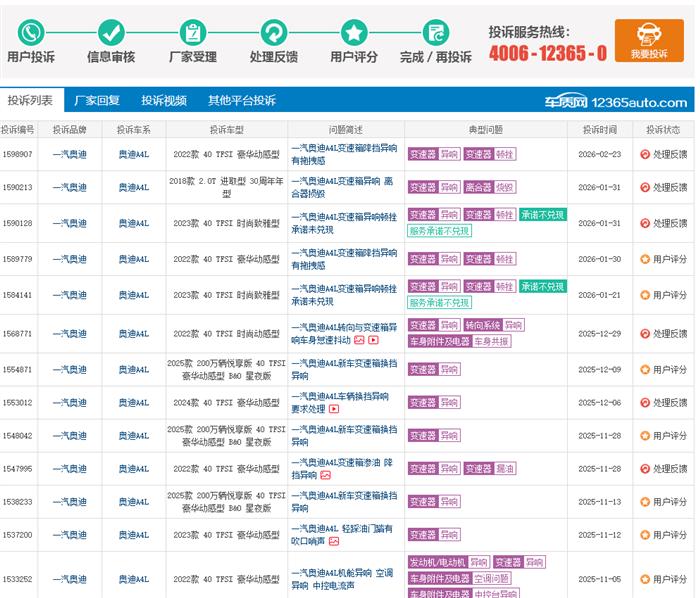Open complaint 1590213 clutch damage description link
This screenshot has height=598, width=700.
point(343,187)
